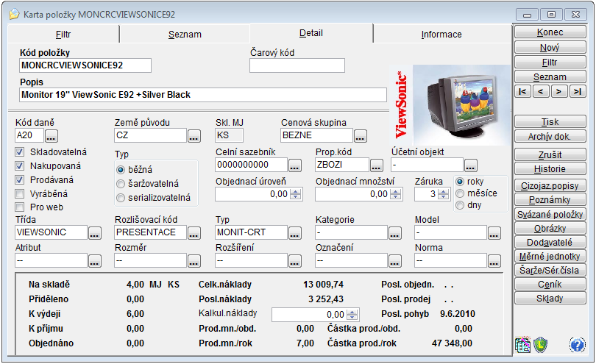This screenshot has width=596, height=364.
Task: Click the Konec button
Action: (x=550, y=32)
